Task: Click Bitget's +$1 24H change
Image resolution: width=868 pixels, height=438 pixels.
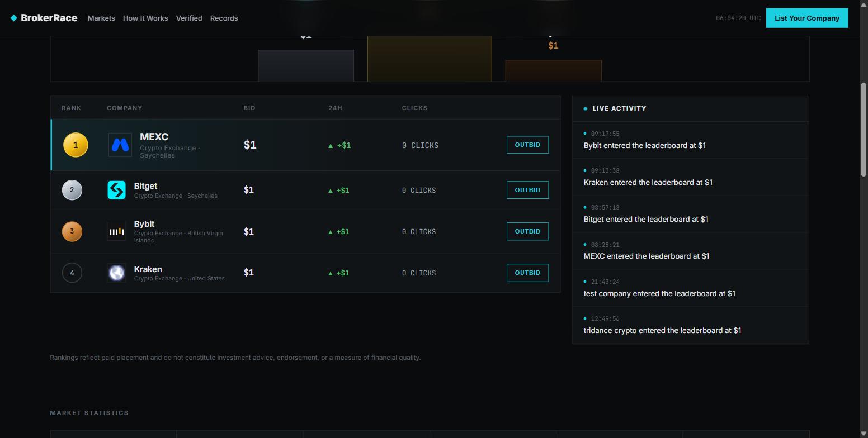Action: click(339, 191)
